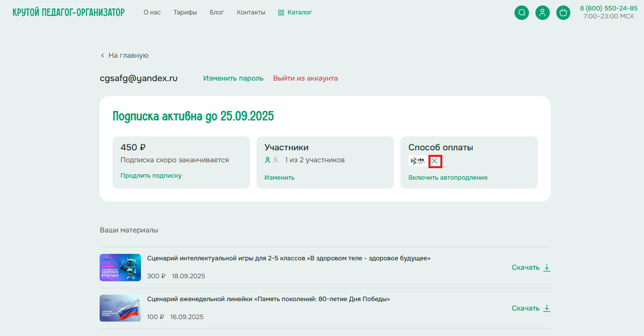Go back using 'На главную' chevron
The image size is (644, 336).
pos(103,56)
